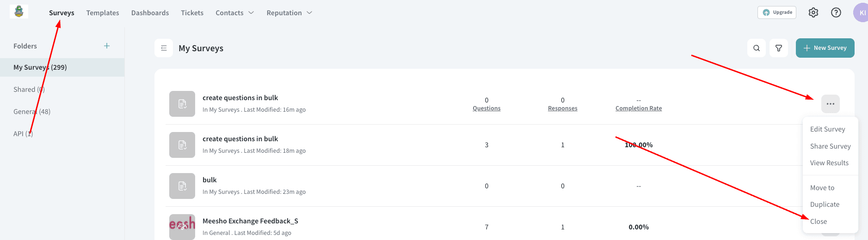Viewport: 868px width, 240px height.
Task: Select Edit Survey from context menu
Action: (x=828, y=129)
